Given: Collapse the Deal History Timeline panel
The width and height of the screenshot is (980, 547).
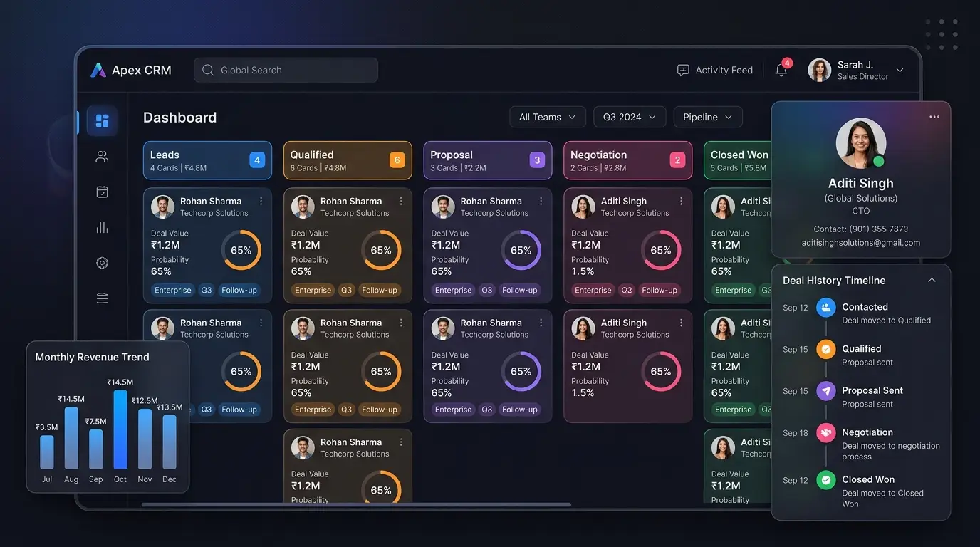Looking at the screenshot, I should 932,281.
